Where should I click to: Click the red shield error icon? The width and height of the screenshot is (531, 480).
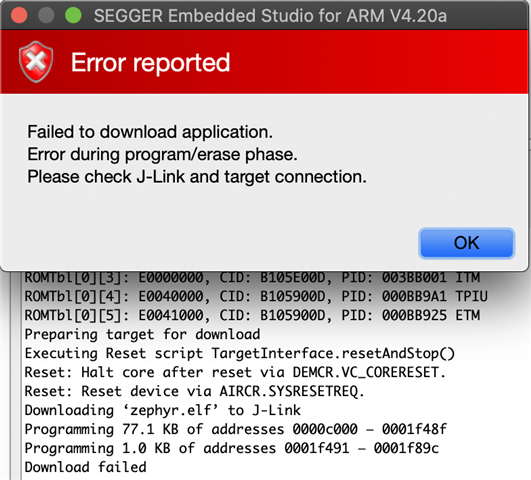[36, 62]
